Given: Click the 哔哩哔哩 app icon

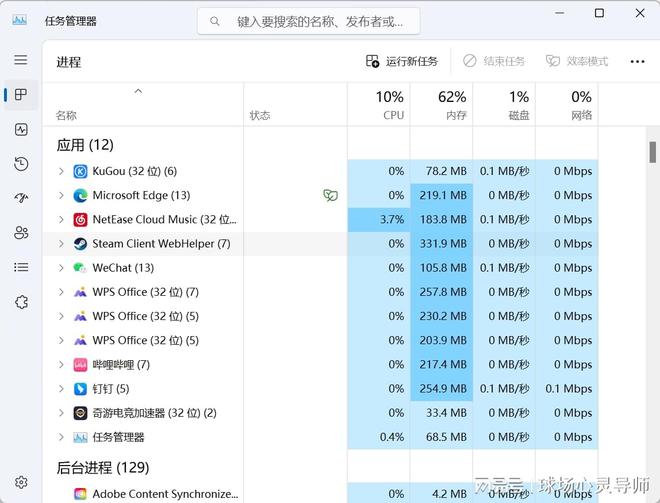Looking at the screenshot, I should (80, 365).
